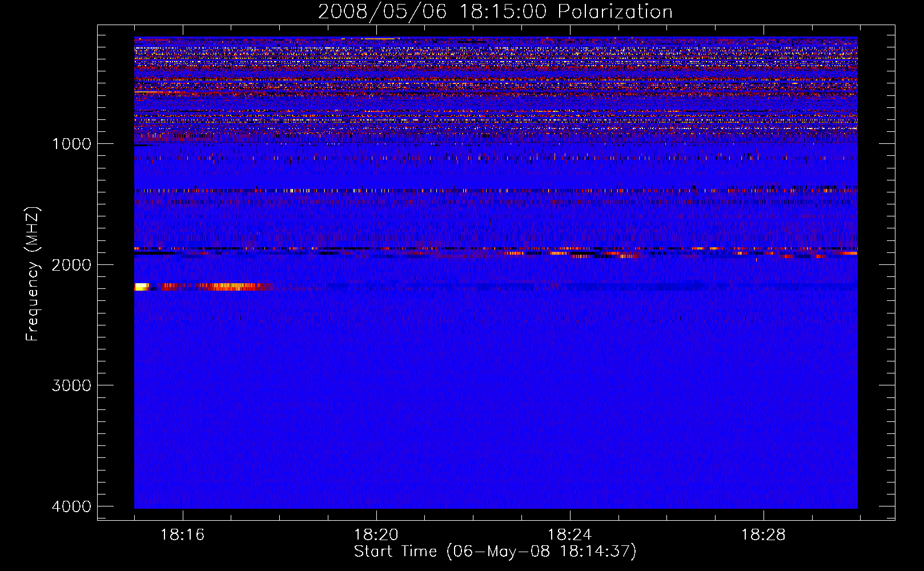
Task: Click the 'Start Time (06-May-08 18:14:37)' label
Action: 495,552
